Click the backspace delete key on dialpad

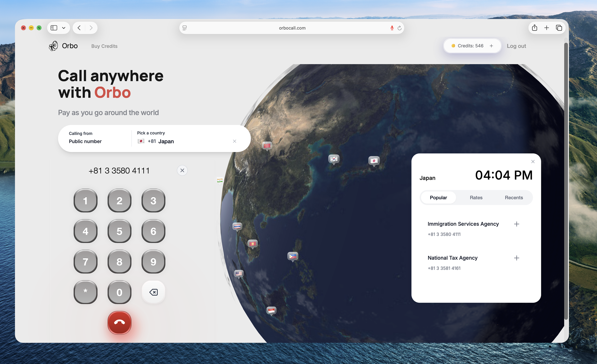coord(153,292)
